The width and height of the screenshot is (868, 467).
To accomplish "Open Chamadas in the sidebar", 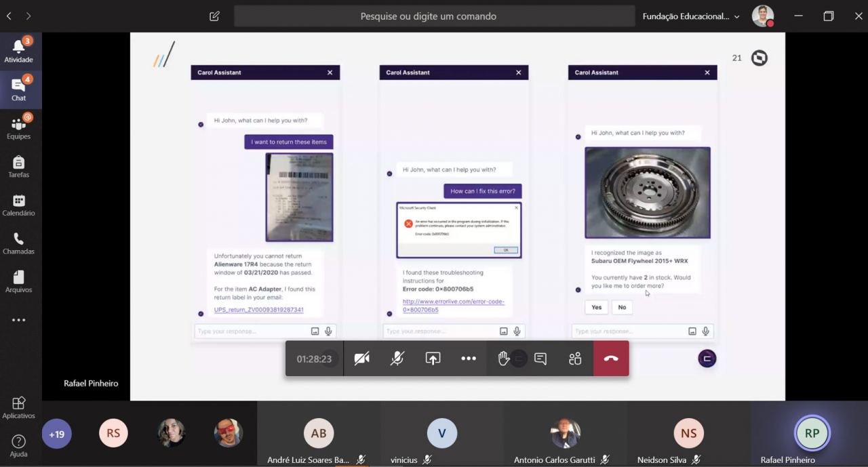I will [19, 243].
